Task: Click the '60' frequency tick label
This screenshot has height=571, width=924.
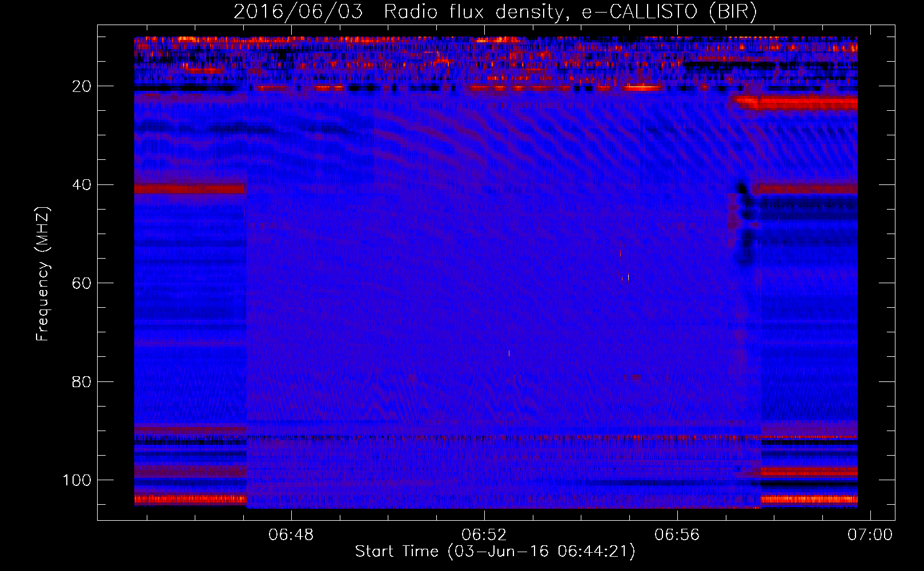Action: [x=82, y=283]
